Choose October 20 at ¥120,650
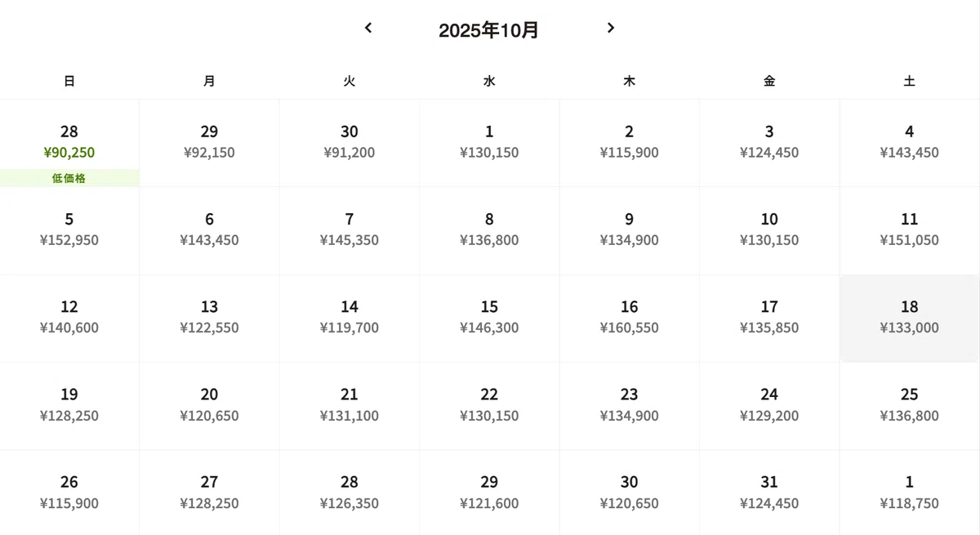This screenshot has height=535, width=980. (209, 406)
